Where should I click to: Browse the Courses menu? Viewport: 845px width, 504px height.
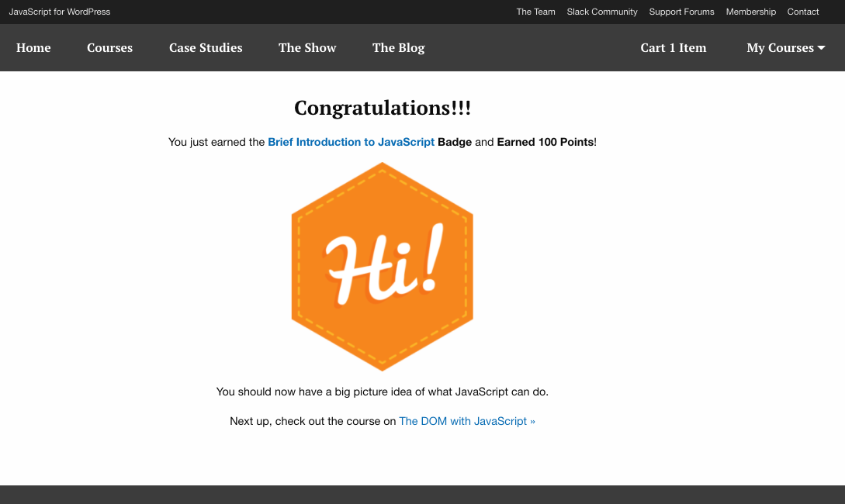pos(109,47)
